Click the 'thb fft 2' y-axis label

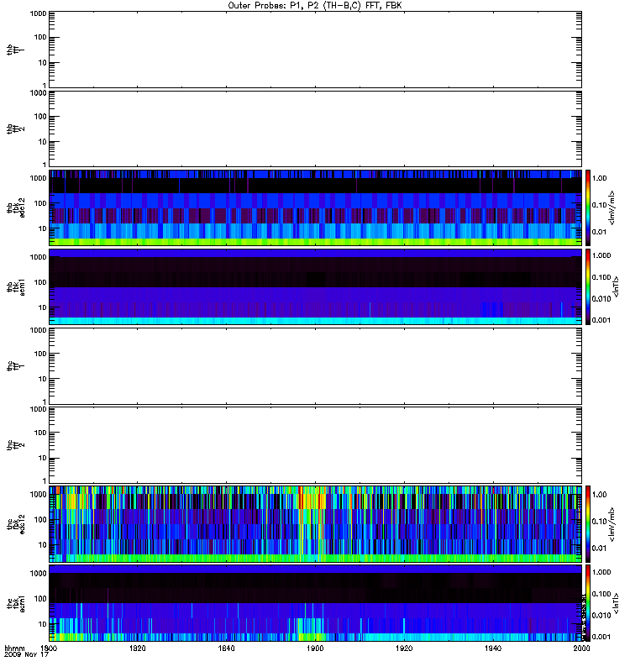[15, 129]
